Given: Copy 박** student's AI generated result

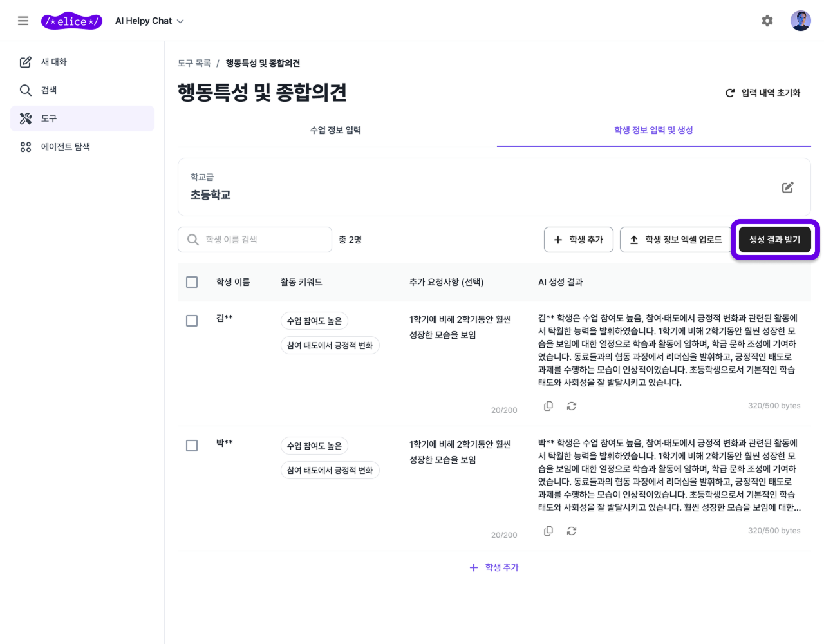Looking at the screenshot, I should (x=548, y=531).
